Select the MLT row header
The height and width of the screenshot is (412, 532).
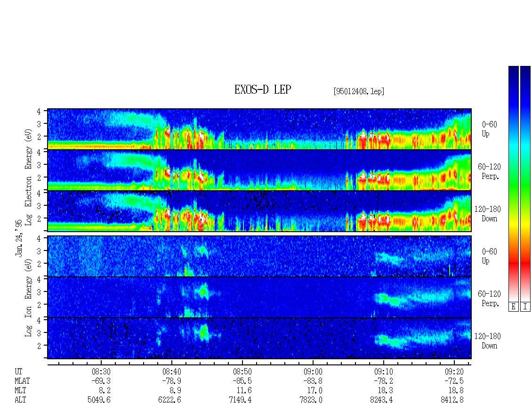coord(20,391)
